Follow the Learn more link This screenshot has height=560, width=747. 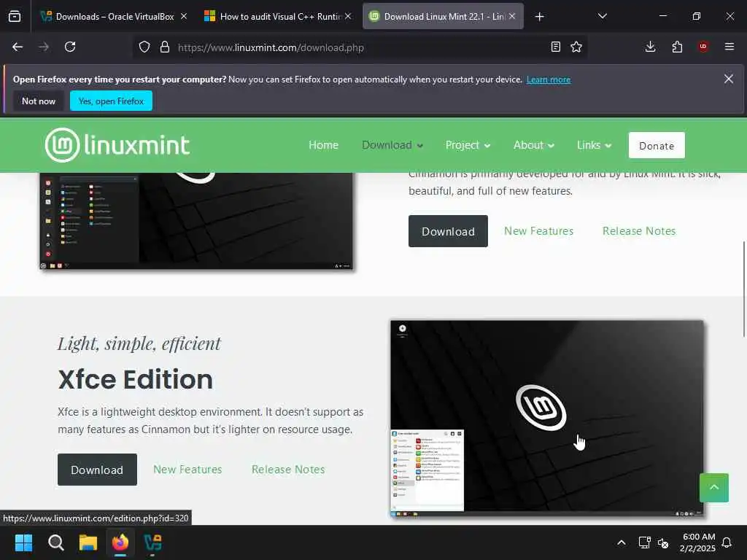(549, 79)
